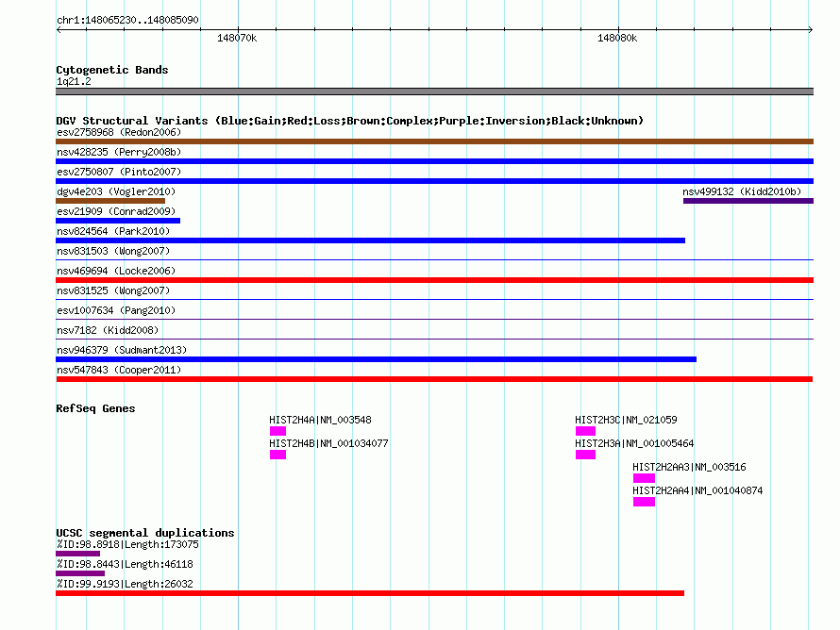Screen dimensions: 840x630
Task: Select the HIST2H4B gene box
Action: [277, 455]
